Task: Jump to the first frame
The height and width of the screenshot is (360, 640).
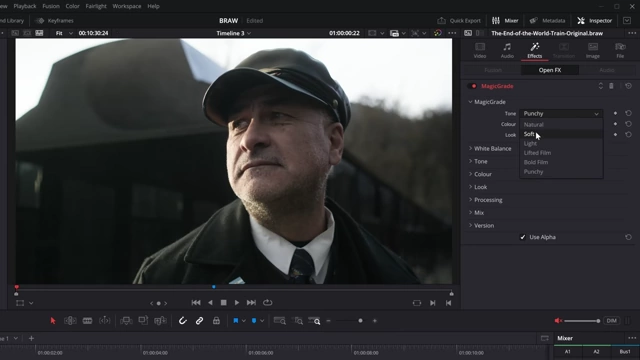Action: (x=196, y=303)
